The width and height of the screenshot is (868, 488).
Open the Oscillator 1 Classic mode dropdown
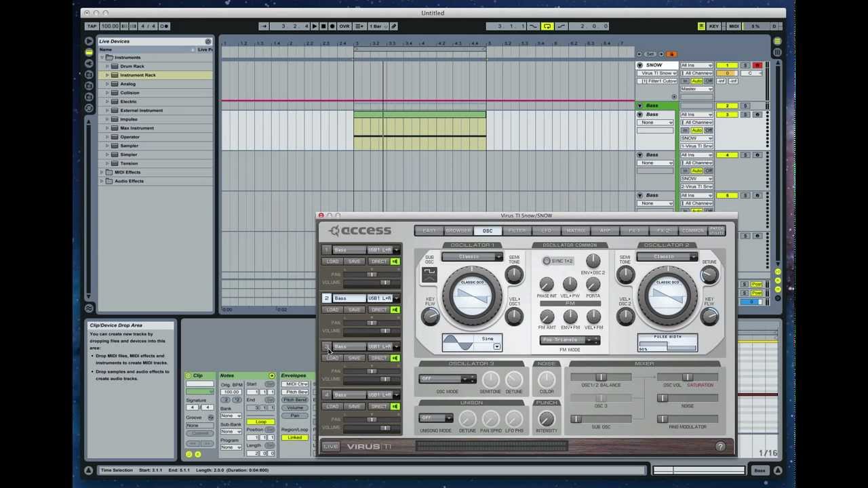pyautogui.click(x=472, y=257)
